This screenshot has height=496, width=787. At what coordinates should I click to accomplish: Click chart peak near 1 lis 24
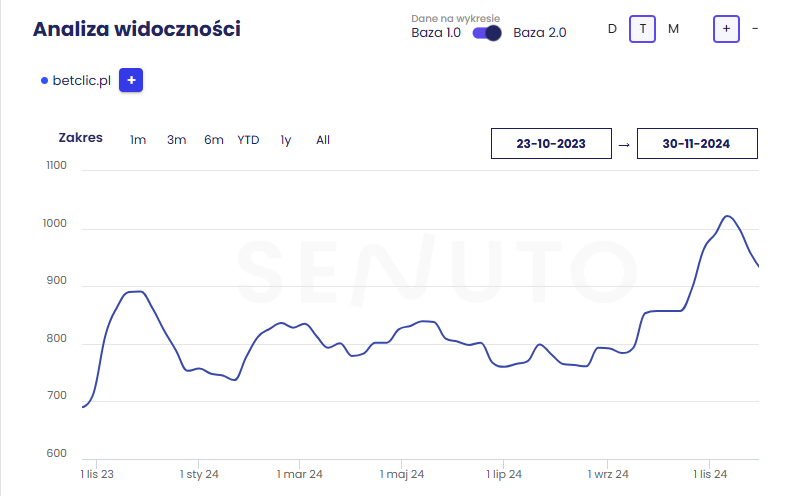(x=727, y=216)
